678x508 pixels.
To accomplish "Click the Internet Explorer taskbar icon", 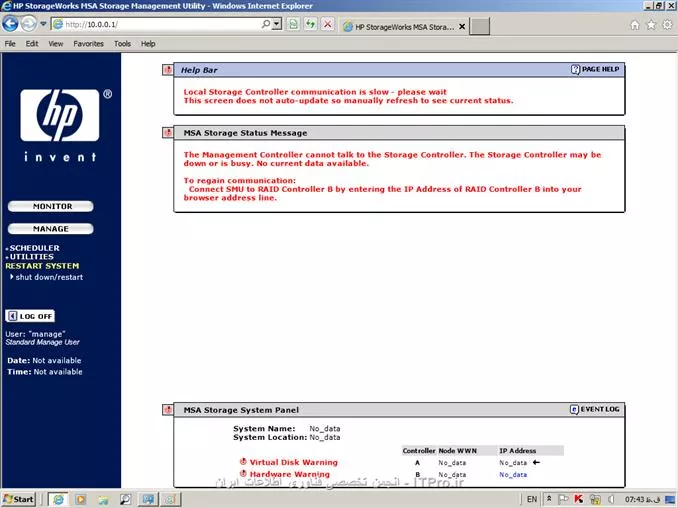I will pos(58,499).
